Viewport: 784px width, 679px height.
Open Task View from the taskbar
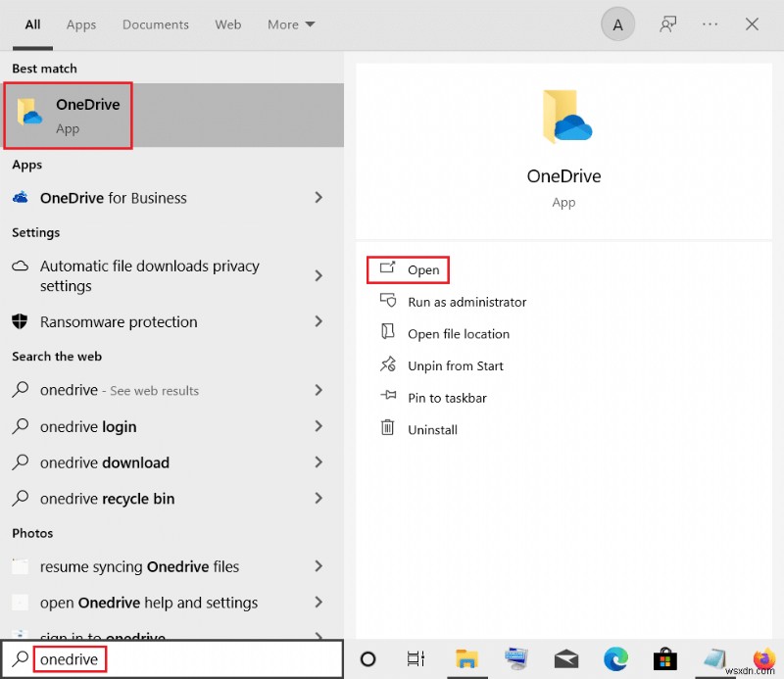pos(416,659)
